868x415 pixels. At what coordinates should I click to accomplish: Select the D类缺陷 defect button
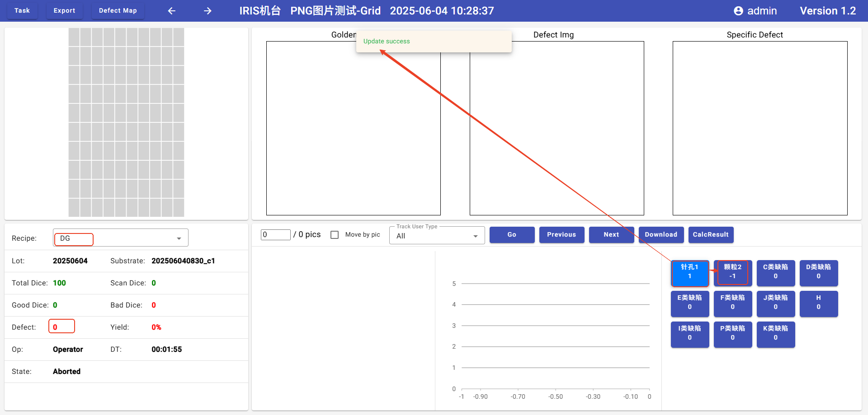tap(819, 273)
